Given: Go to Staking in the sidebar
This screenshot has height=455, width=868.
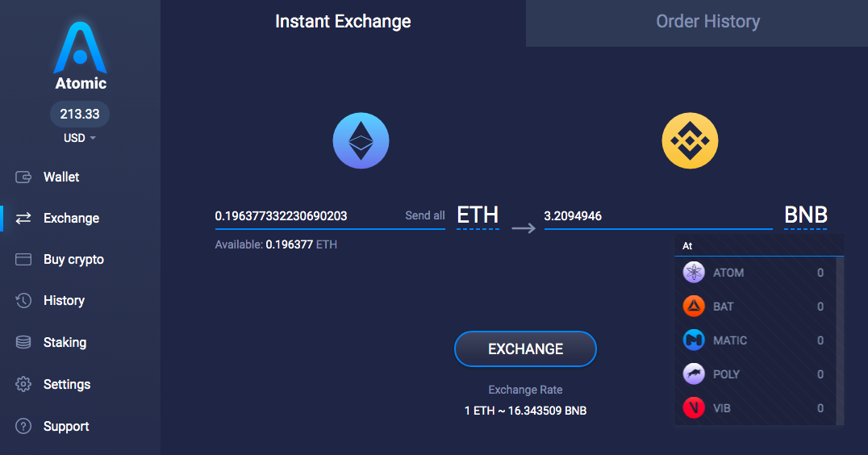Looking at the screenshot, I should [x=65, y=342].
